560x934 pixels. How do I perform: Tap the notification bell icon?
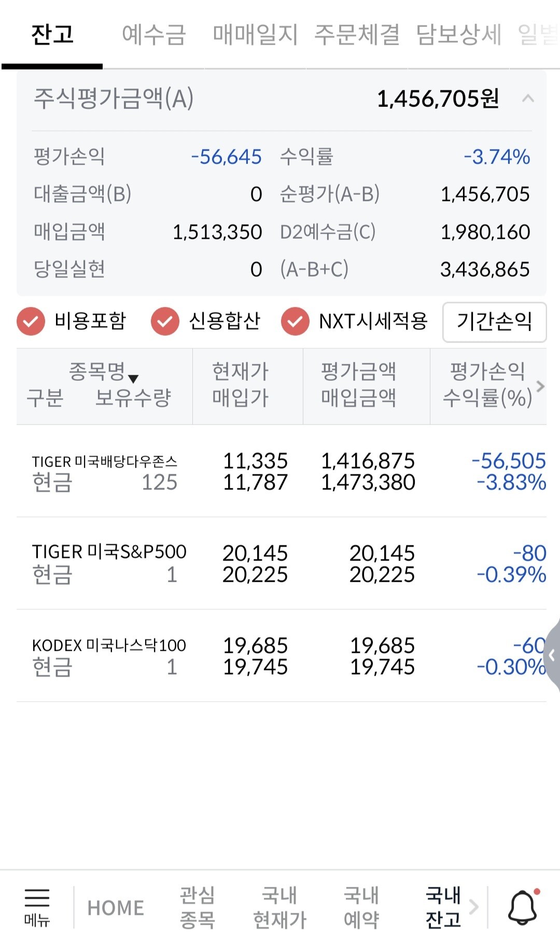click(x=522, y=906)
